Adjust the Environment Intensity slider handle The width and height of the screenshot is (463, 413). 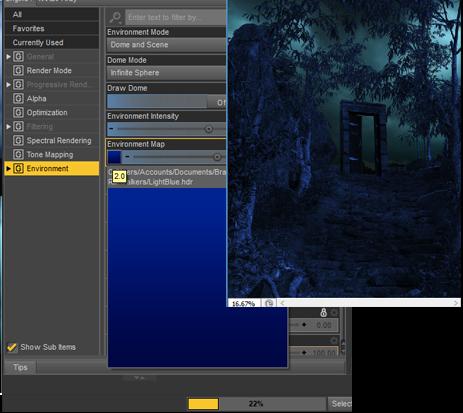pyautogui.click(x=209, y=129)
